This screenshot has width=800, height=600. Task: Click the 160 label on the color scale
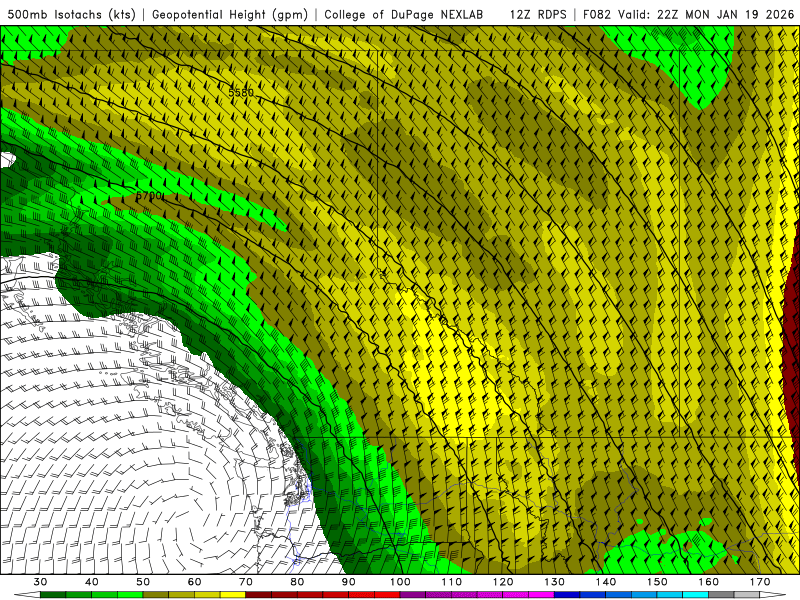pos(709,582)
